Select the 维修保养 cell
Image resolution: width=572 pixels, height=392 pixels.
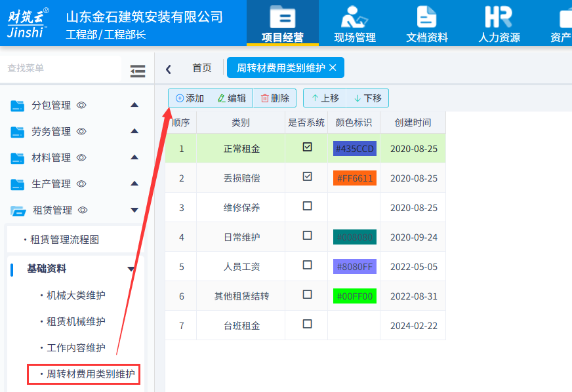pos(241,208)
